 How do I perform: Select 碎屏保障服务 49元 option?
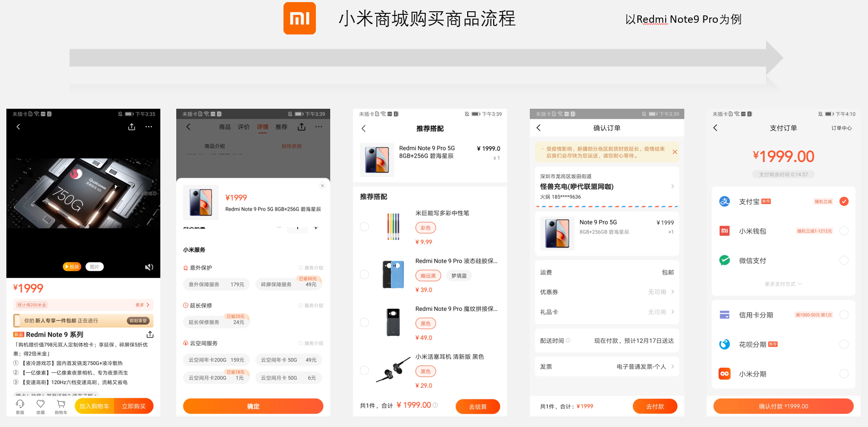289,284
